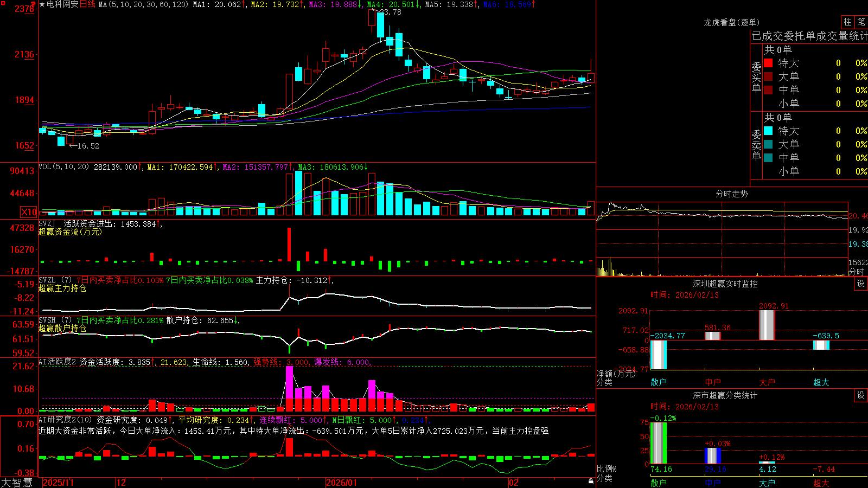Screen dimensions: 868x488
Task: Click the 爆发线: 6.000 reading
Action: point(343,362)
